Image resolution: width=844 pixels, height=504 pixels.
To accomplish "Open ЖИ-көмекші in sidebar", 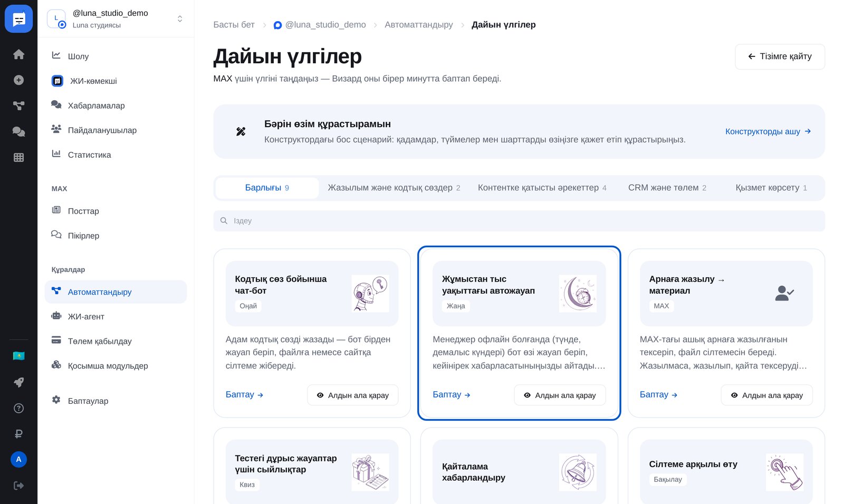I will [116, 81].
